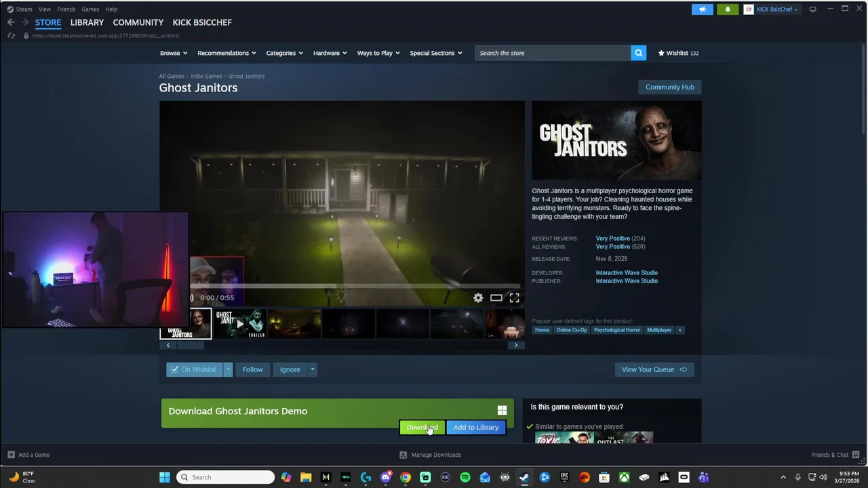Click the Steam taskbar icon
Screen dimensions: 868x488
coord(525,477)
